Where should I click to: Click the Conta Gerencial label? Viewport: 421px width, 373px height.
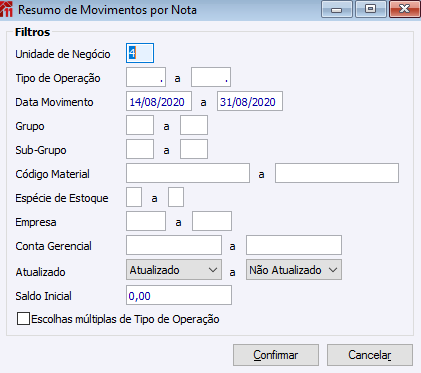click(x=53, y=246)
